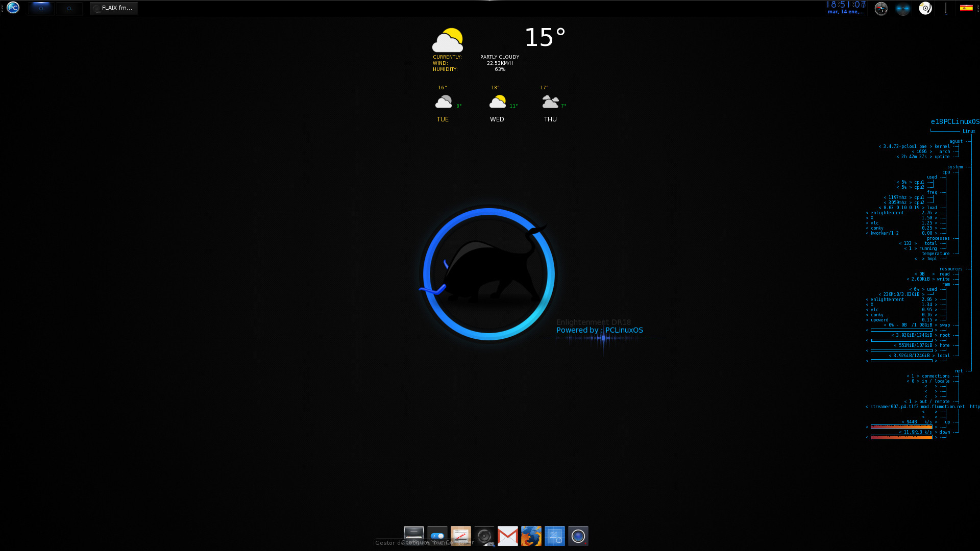Launch Configure Your Computer toggle icon
The image size is (980, 551).
437,535
